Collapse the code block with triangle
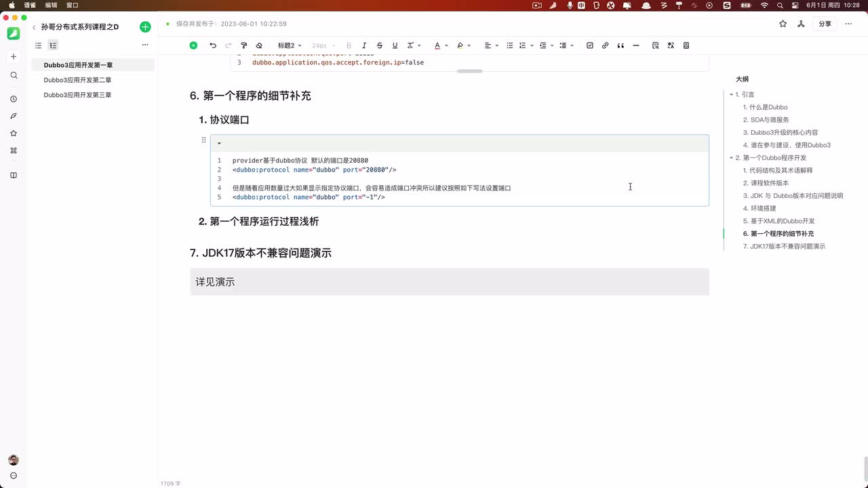The width and height of the screenshot is (868, 488). [219, 144]
